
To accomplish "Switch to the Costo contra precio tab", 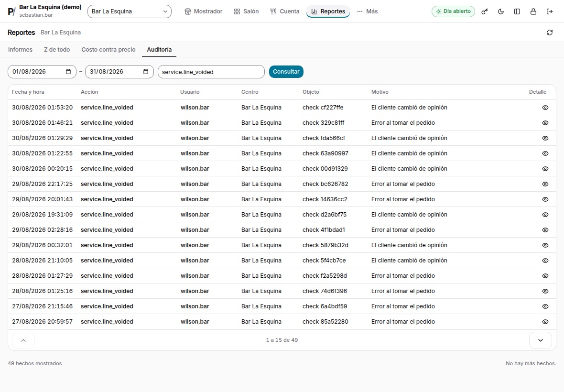I will (108, 50).
